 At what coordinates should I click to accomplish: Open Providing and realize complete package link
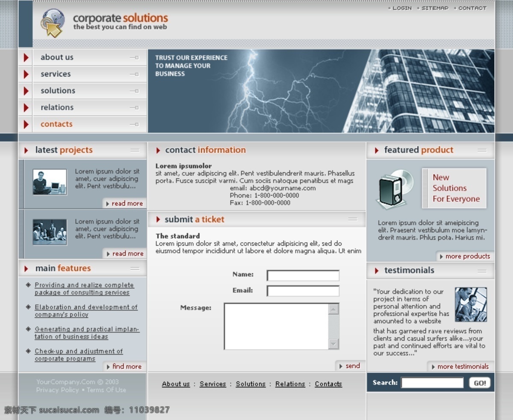click(x=84, y=289)
